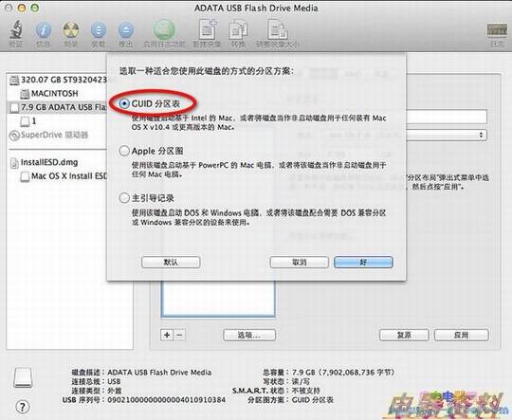
Task: Click the 取消 cancel button
Action: click(x=299, y=263)
